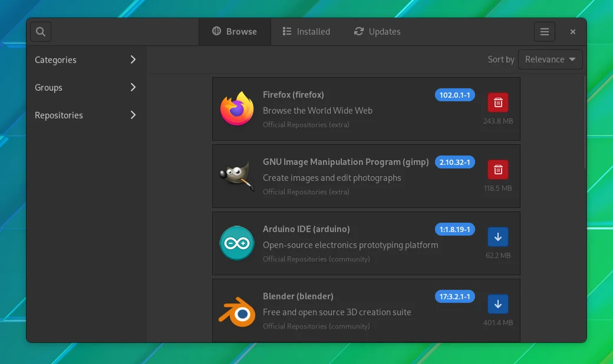
Task: Click the Firefox app icon
Action: pyautogui.click(x=237, y=108)
